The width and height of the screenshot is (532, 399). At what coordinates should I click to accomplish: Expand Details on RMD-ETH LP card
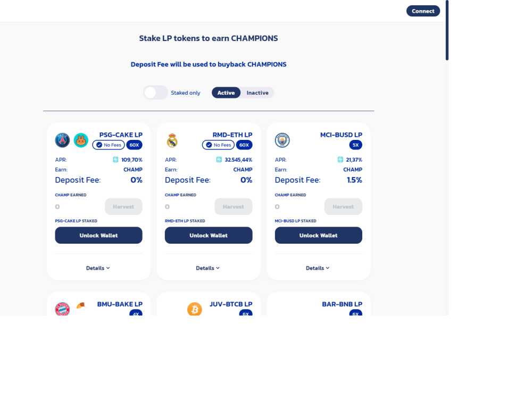click(x=208, y=268)
